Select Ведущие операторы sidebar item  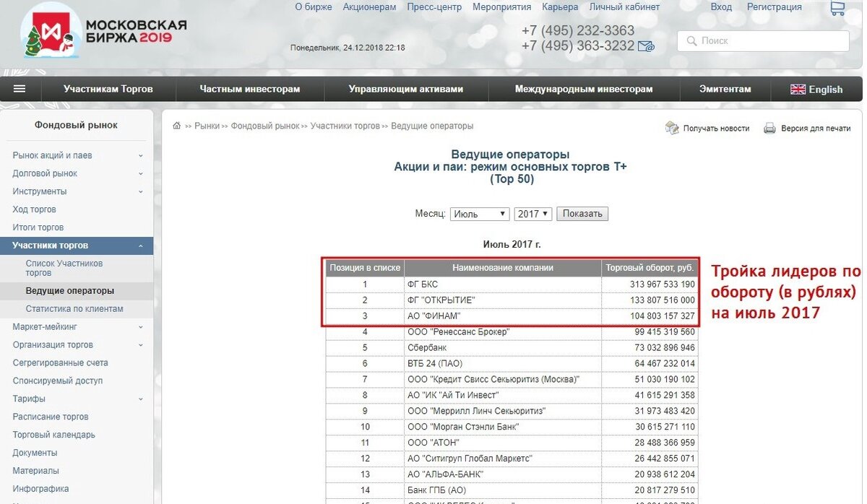pos(70,291)
